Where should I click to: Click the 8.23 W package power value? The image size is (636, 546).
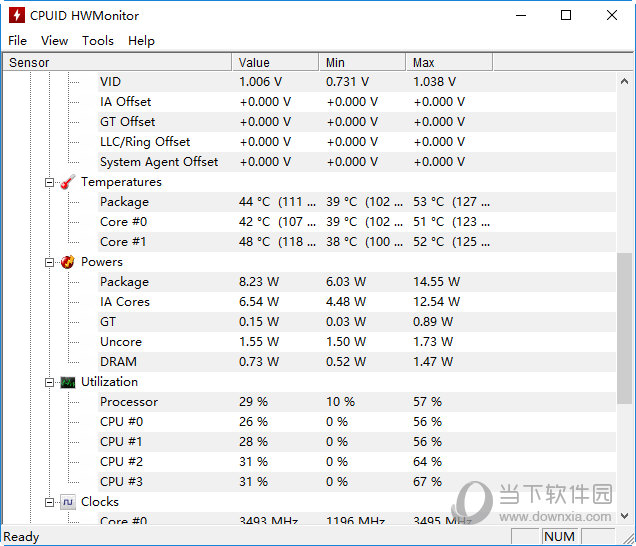click(x=259, y=282)
